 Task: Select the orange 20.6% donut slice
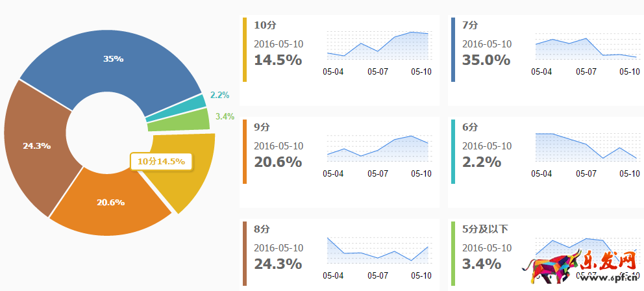click(110, 202)
